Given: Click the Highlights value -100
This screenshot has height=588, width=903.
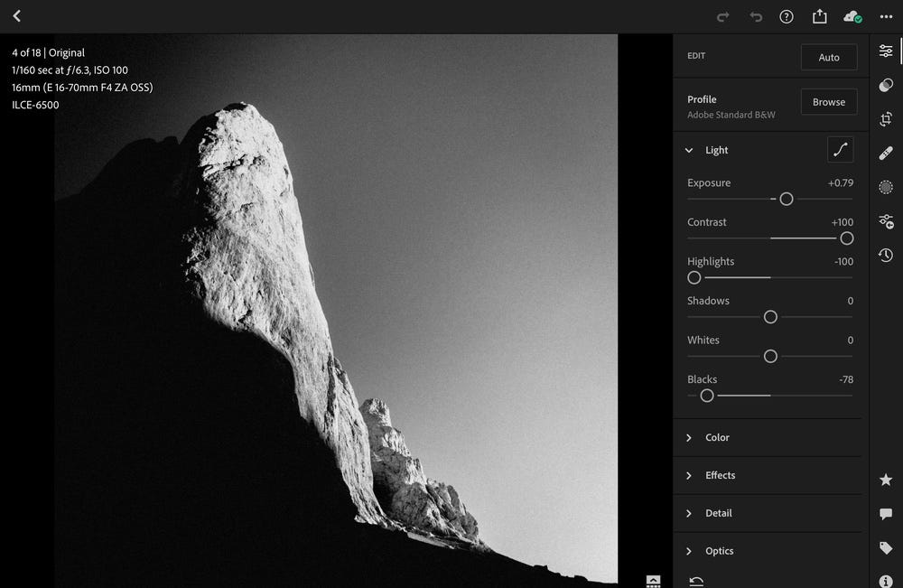Looking at the screenshot, I should pos(843,261).
